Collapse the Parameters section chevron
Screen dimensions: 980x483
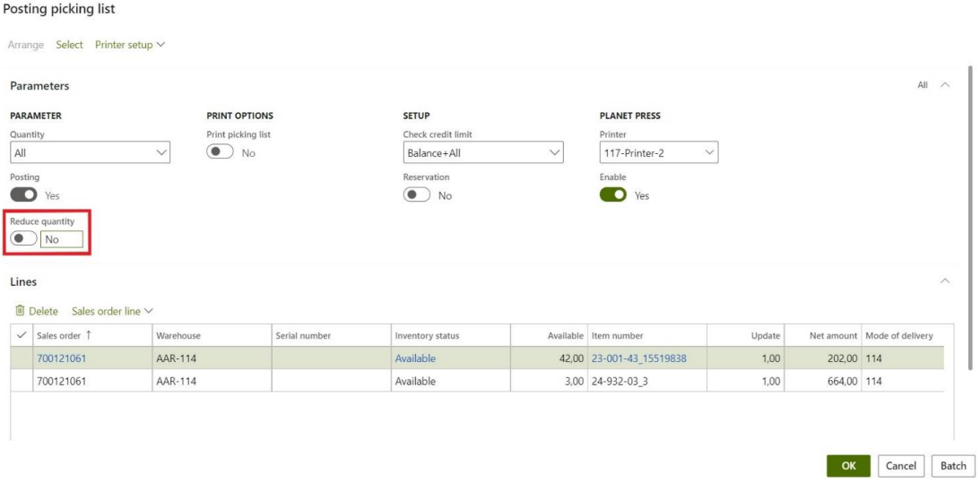coord(944,85)
